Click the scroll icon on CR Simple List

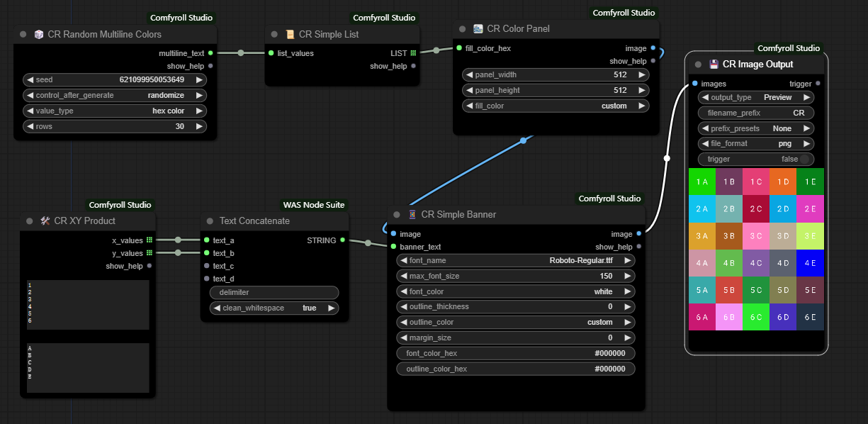coord(290,34)
